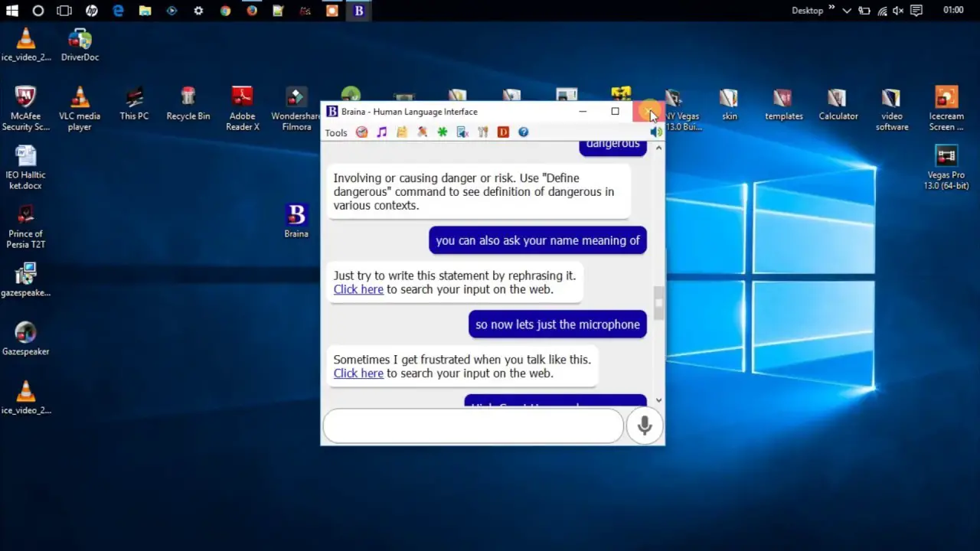Open Task View on the taskbar
The image size is (980, 551).
64,11
